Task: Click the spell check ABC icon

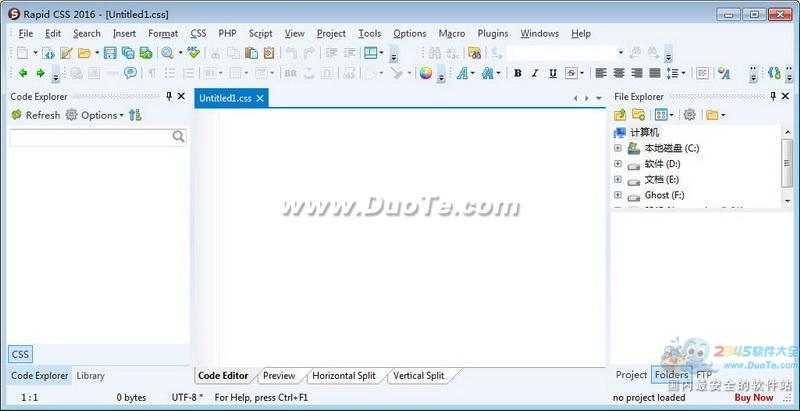Action: click(193, 53)
